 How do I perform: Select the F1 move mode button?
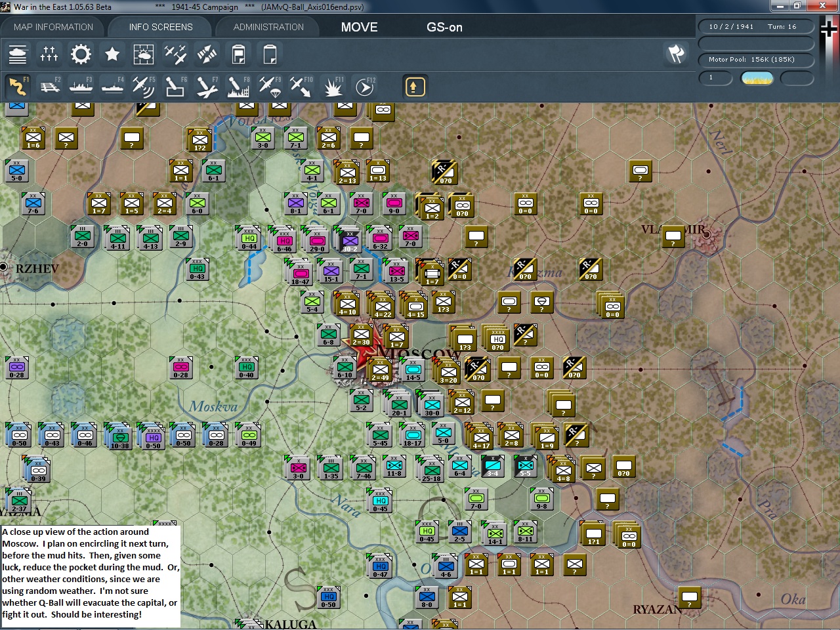[x=18, y=87]
